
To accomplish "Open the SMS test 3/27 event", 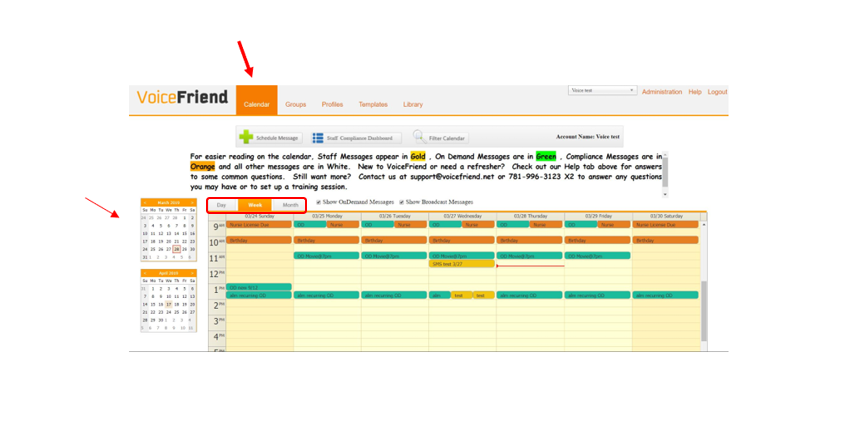I will [462, 264].
